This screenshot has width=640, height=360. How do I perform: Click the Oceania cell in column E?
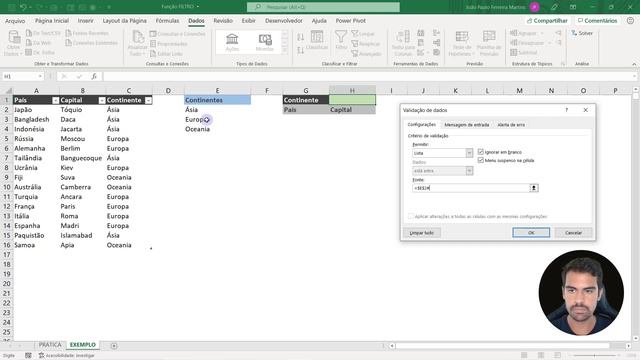point(217,129)
